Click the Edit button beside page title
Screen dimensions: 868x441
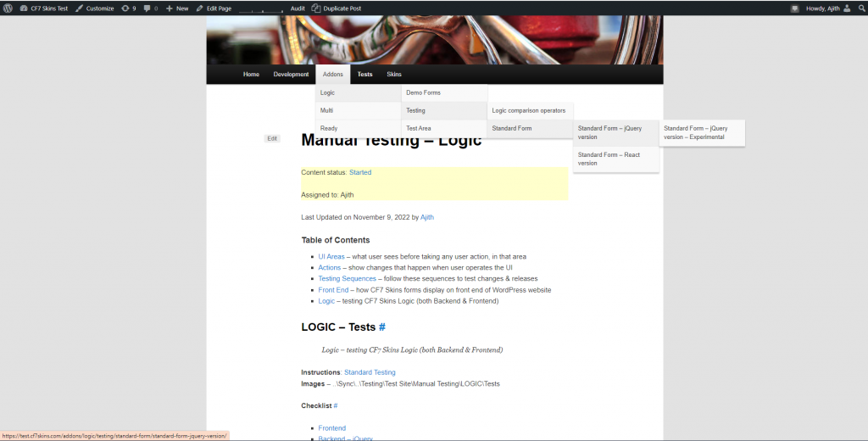272,138
